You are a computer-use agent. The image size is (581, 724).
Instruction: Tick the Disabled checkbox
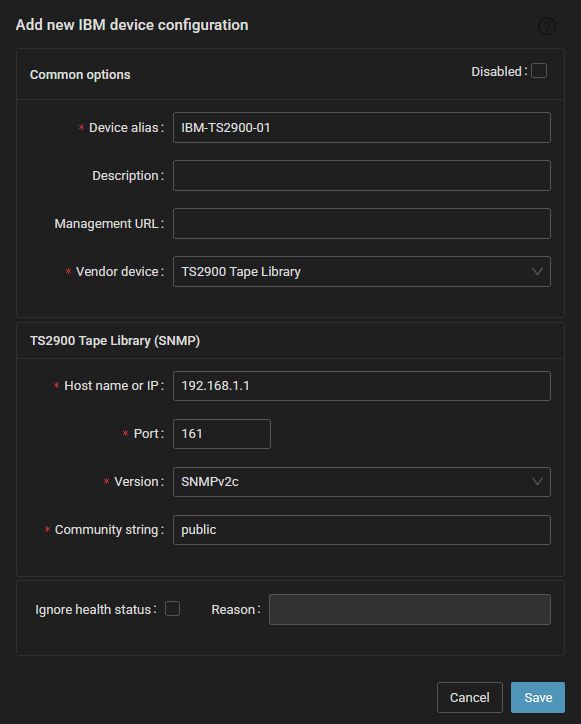pos(539,71)
